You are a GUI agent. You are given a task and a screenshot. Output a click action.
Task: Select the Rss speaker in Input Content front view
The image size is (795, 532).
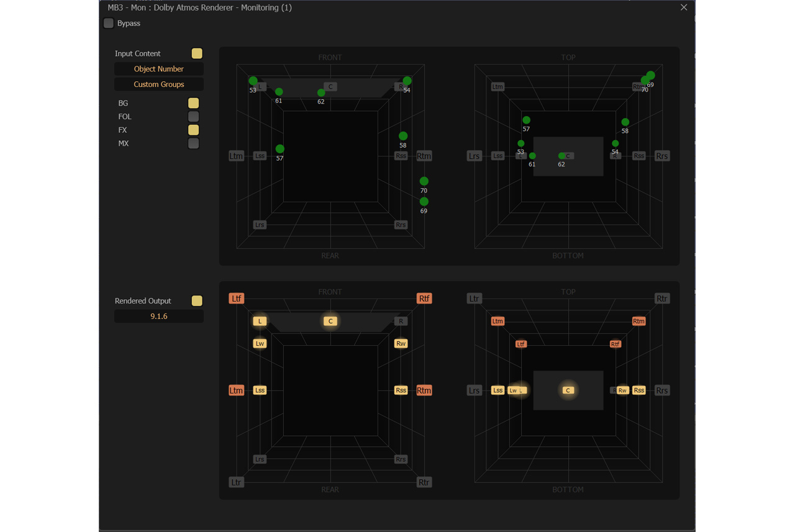pyautogui.click(x=401, y=156)
